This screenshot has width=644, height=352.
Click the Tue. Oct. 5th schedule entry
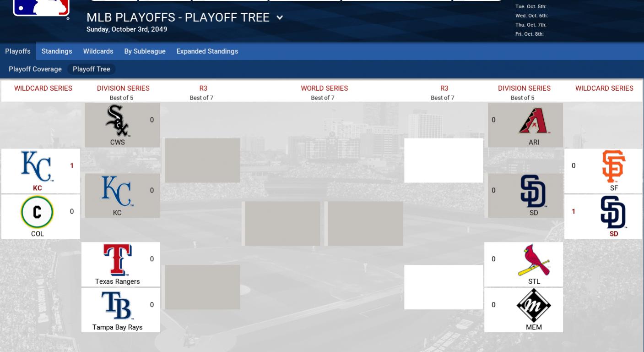pyautogui.click(x=531, y=6)
